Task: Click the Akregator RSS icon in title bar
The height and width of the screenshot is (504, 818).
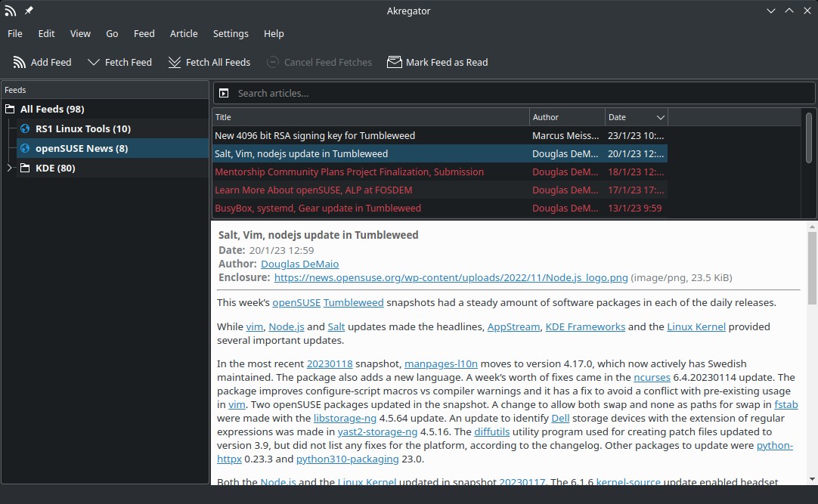Action: 11,11
